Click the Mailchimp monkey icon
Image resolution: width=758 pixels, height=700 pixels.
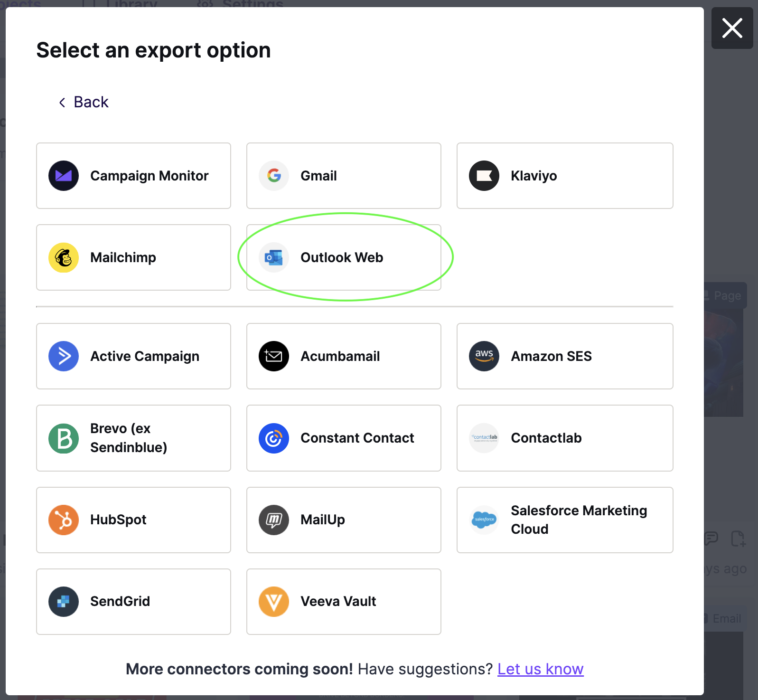click(x=64, y=257)
